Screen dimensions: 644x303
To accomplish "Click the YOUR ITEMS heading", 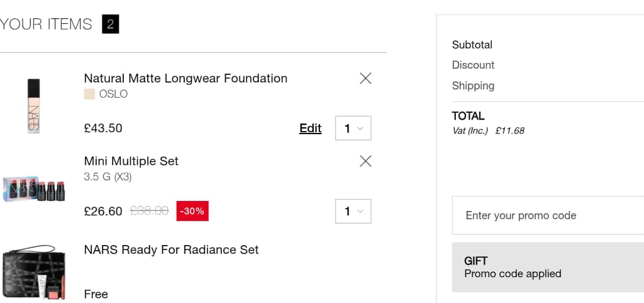I will tap(46, 25).
